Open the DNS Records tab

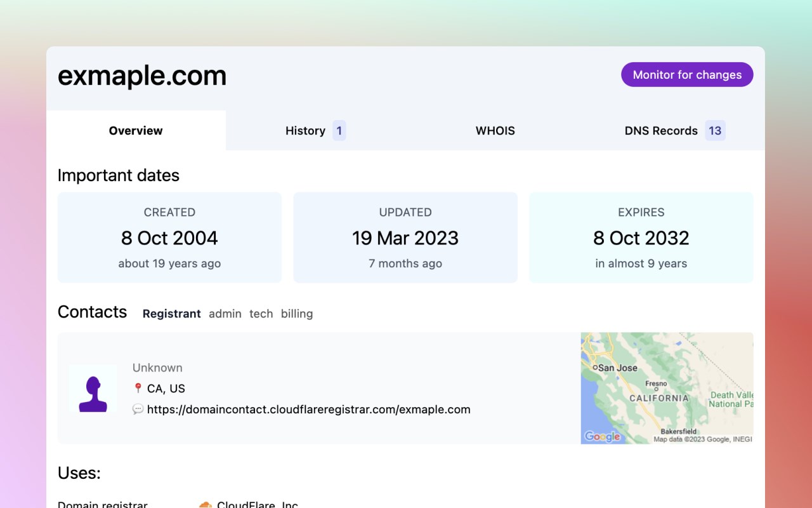point(661,131)
